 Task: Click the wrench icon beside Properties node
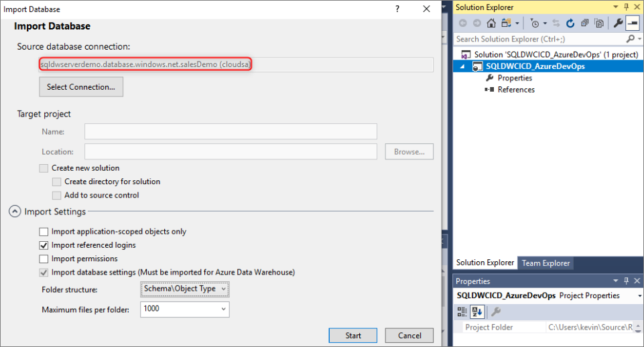click(490, 78)
